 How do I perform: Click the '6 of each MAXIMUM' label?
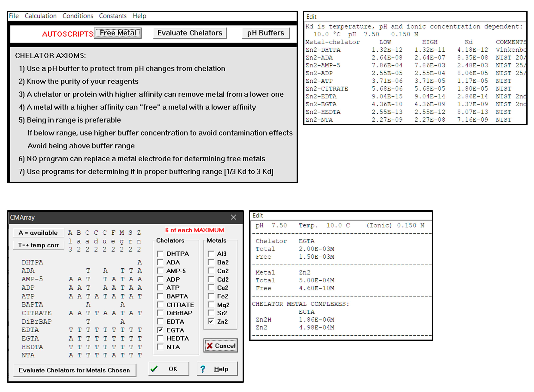point(195,230)
